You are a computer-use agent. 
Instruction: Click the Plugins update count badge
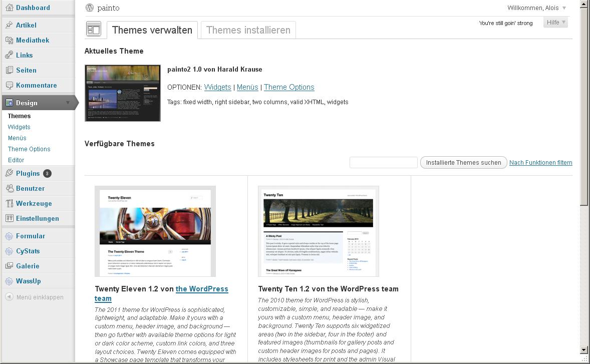[47, 173]
